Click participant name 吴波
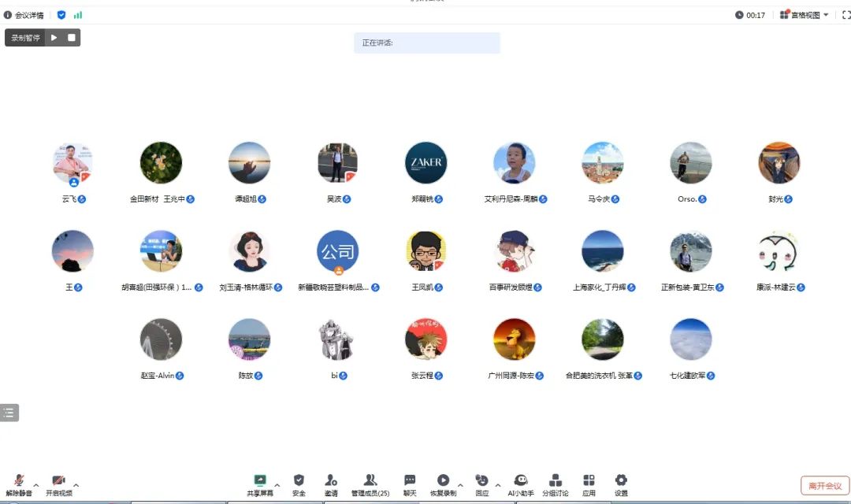 point(334,199)
